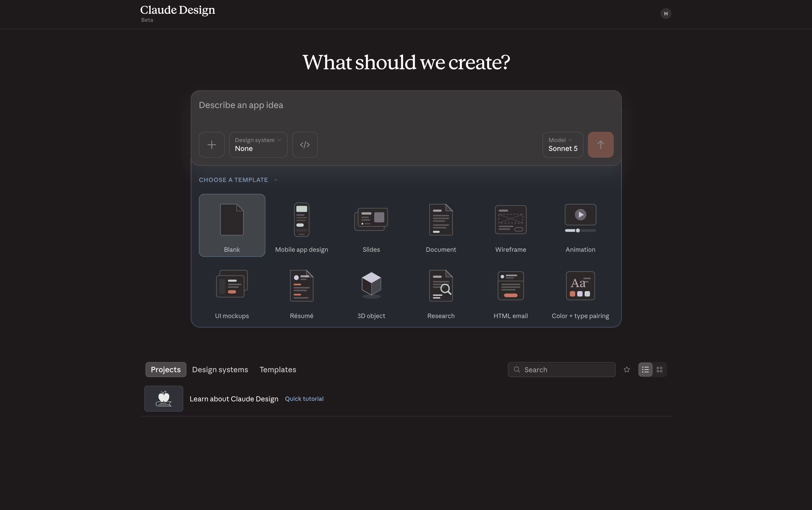Open Learn about Claude Design row
Viewport: 812px width, 510px height.
point(406,399)
